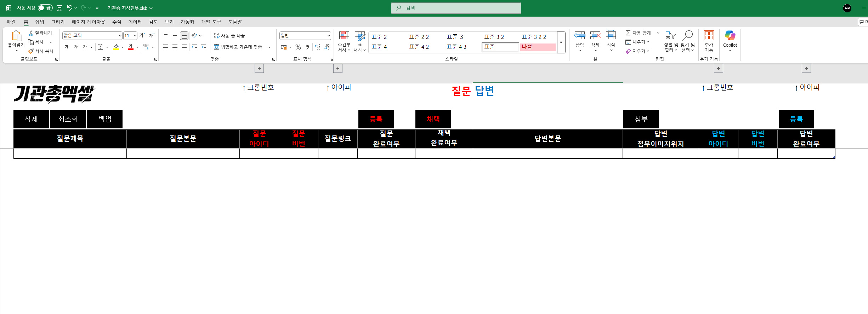Undo the last action
This screenshot has width=868, height=314.
tap(69, 8)
